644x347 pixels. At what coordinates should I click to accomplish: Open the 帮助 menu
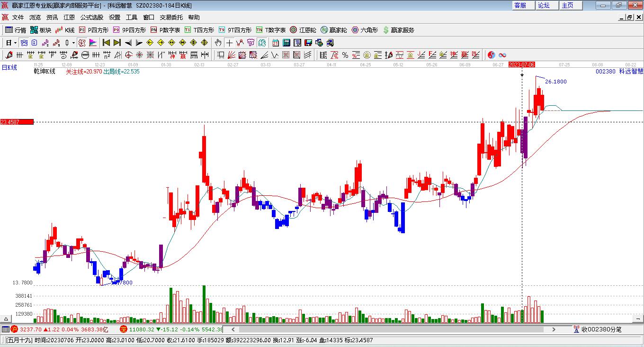[194, 18]
